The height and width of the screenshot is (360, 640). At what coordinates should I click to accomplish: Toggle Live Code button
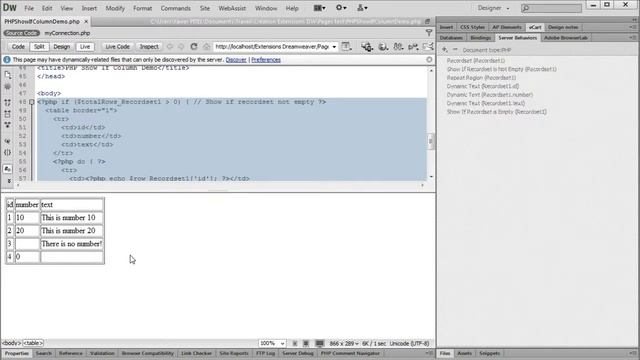point(117,47)
